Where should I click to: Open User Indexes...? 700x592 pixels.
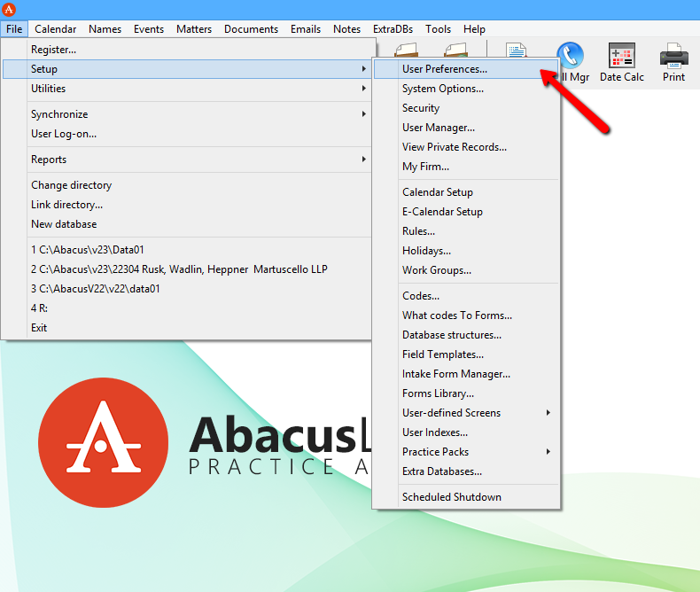point(466,432)
